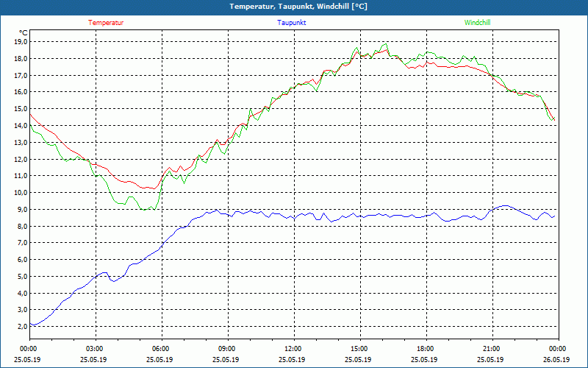Click the '06:00' x-axis time label

point(161,349)
